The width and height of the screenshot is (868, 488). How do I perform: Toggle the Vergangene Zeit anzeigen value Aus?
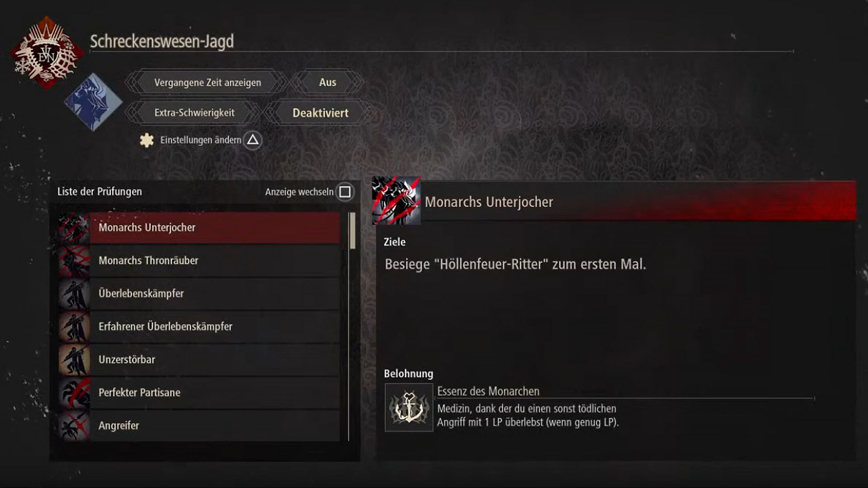pyautogui.click(x=327, y=82)
